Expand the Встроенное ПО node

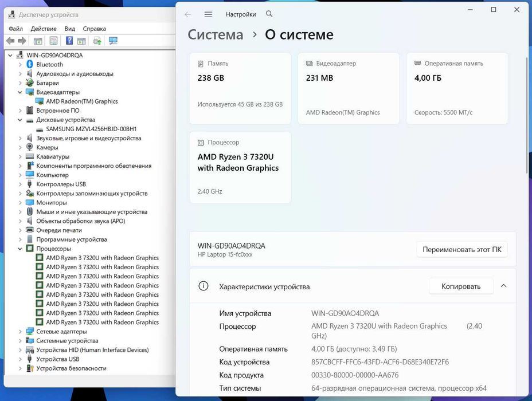point(19,111)
